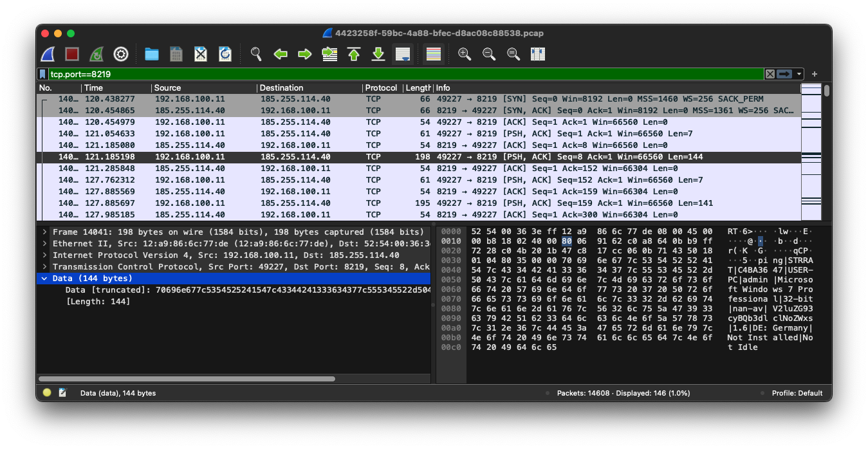Jump to the first packet
This screenshot has width=868, height=449.
click(354, 54)
